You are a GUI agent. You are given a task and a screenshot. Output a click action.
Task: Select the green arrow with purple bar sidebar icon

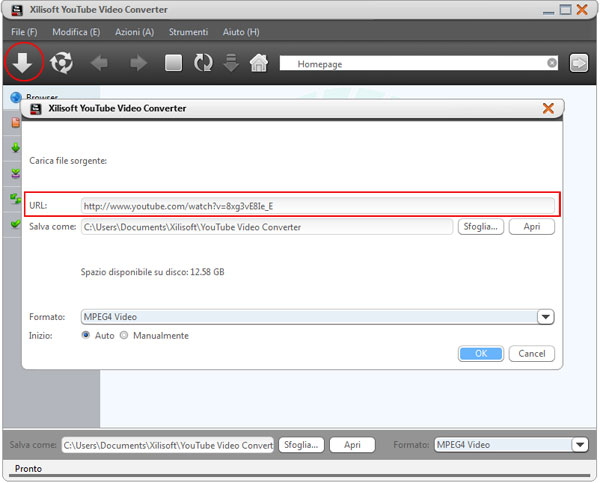point(16,174)
